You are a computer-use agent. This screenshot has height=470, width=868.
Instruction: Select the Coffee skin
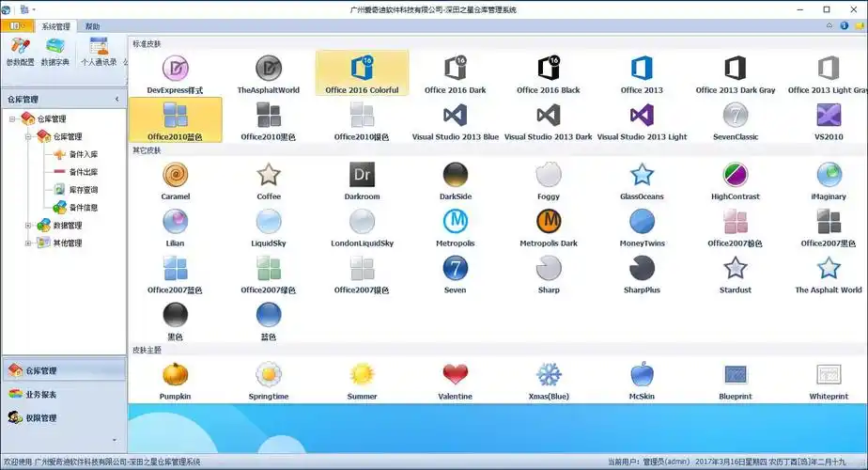coord(269,180)
